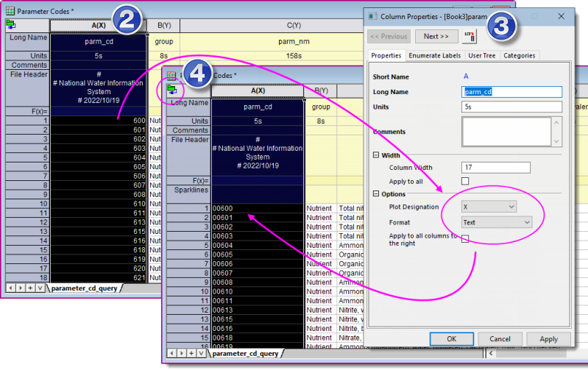Screen dimensions: 588x370
Task: Click the grid icon in the front Parameter Codes title bar
Action: pos(171,75)
